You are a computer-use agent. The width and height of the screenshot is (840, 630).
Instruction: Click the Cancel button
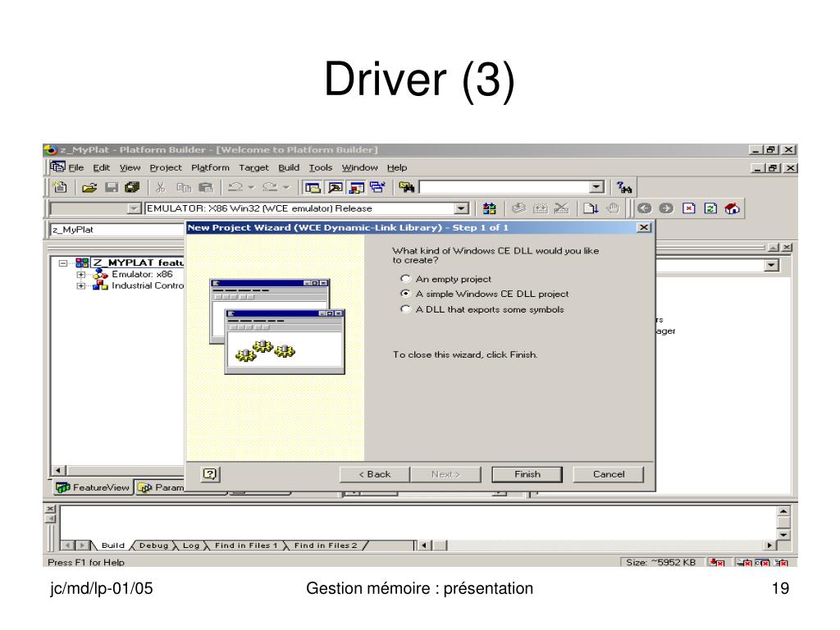click(x=609, y=474)
